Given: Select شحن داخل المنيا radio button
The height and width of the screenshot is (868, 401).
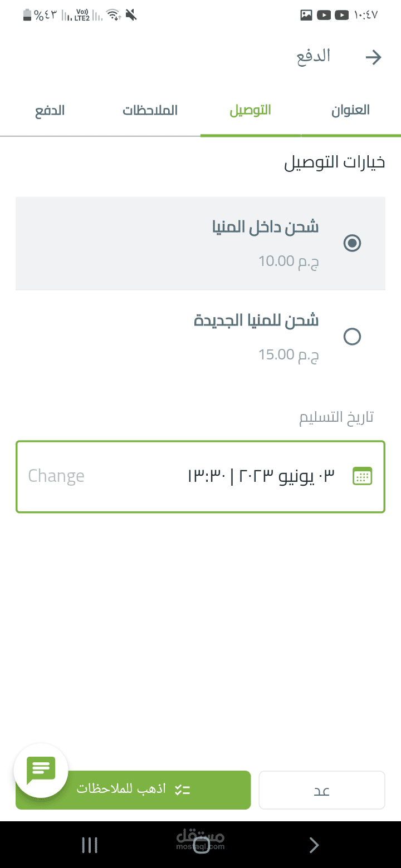Looking at the screenshot, I should (352, 243).
